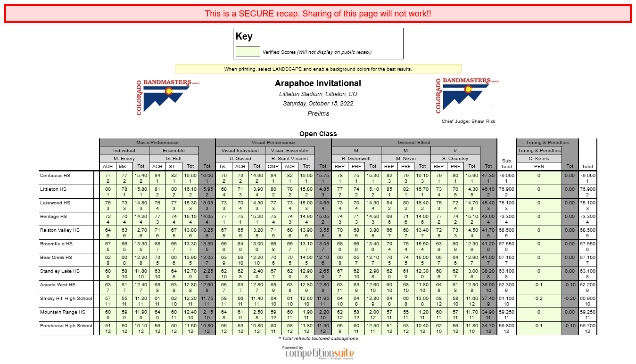The width and height of the screenshot is (636, 364).
Task: Click the date Saturday, October 15, 2022
Action: tap(318, 104)
